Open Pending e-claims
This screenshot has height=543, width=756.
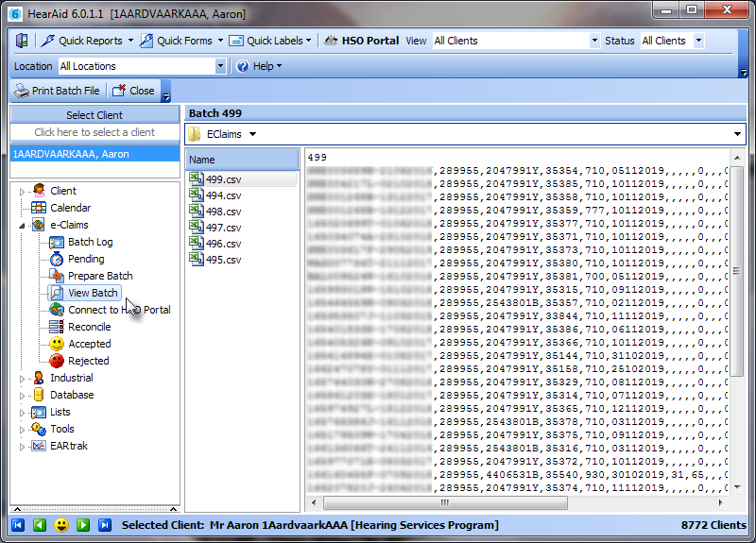86,259
